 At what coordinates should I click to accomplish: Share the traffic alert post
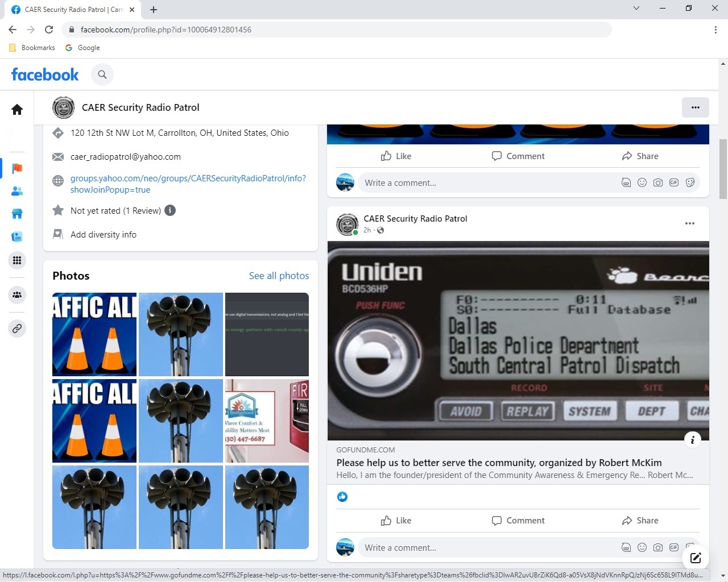tap(640, 156)
